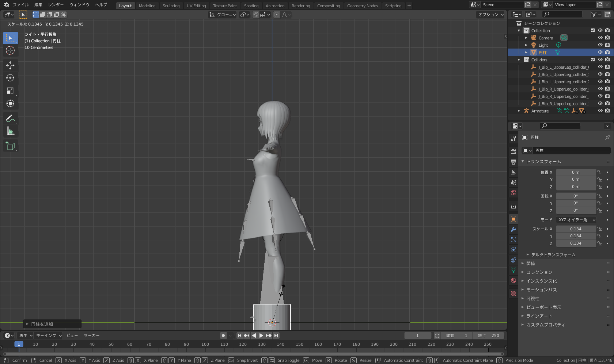Image resolution: width=614 pixels, height=364 pixels.
Task: Select the Cursor tool in the toolbar
Action: tap(10, 50)
